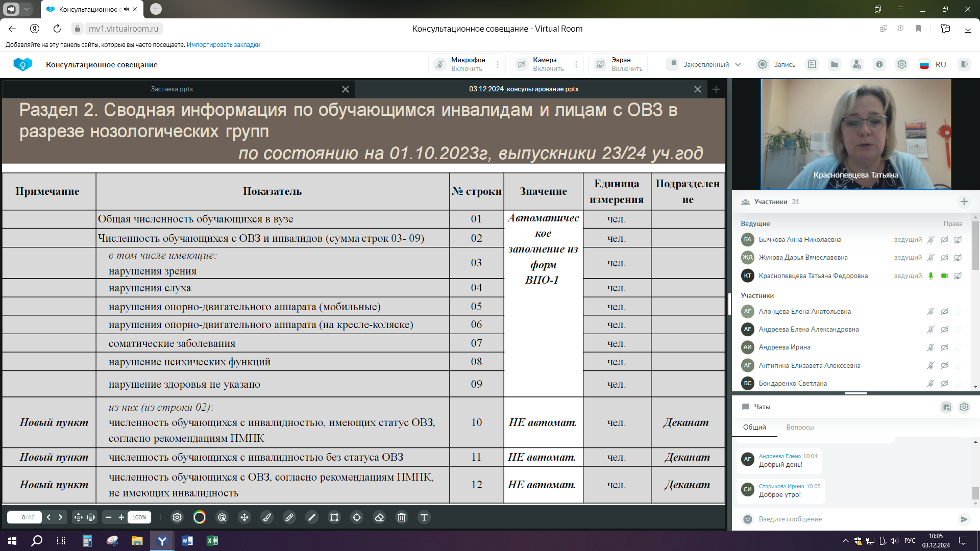Select the straight line tool
Image resolution: width=980 pixels, height=551 pixels.
pyautogui.click(x=312, y=517)
